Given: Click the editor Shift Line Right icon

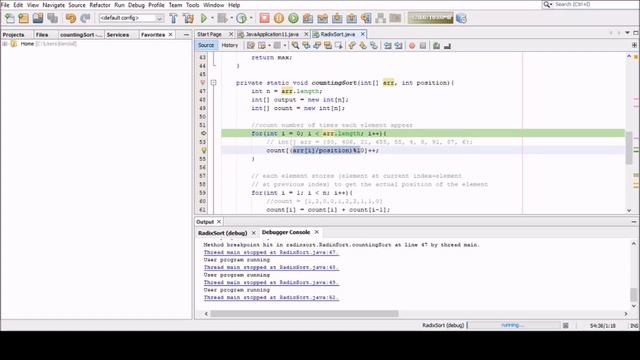Looking at the screenshot, I should 398,46.
